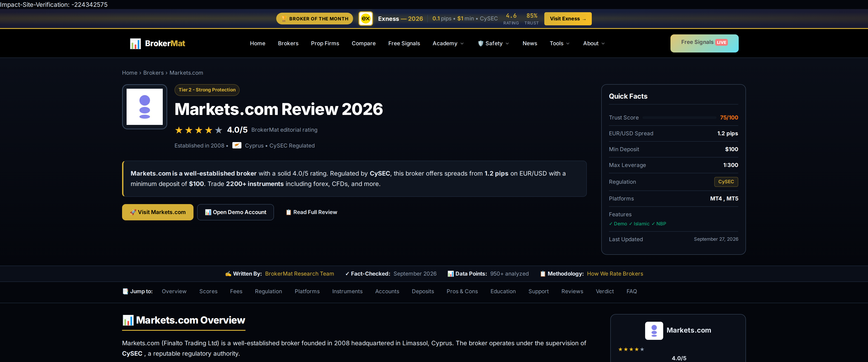Screen dimensions: 868x362
Task: Click the Cyprus flag icon
Action: coord(237,145)
